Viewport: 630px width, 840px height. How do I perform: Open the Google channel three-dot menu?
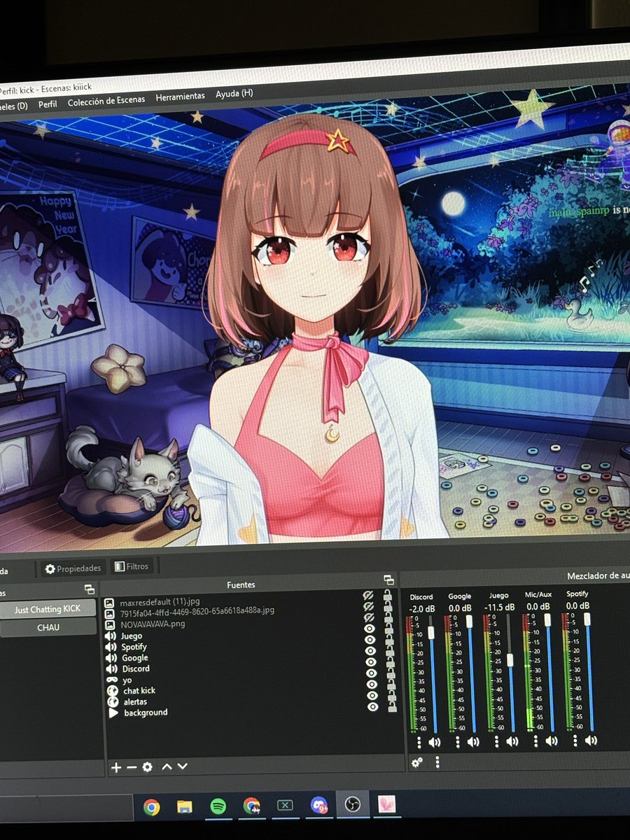pyautogui.click(x=458, y=741)
